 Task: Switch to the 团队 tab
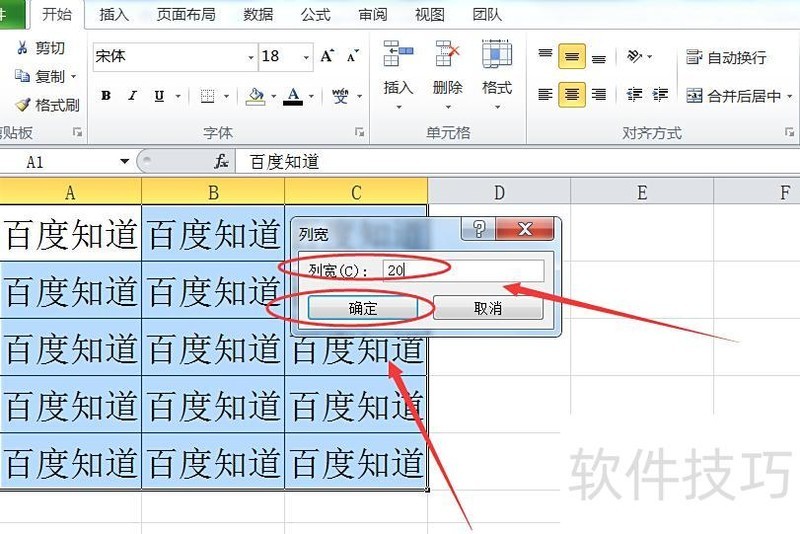point(487,14)
